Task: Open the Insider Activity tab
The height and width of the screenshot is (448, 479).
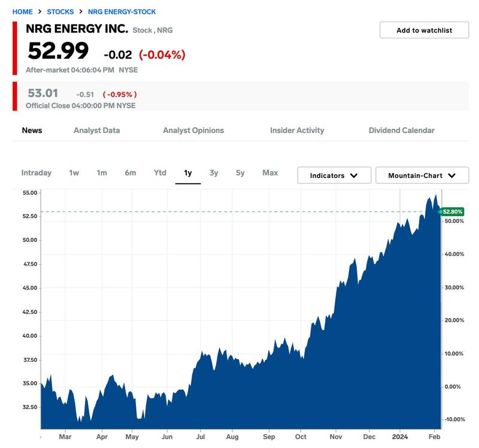Action: click(x=297, y=130)
